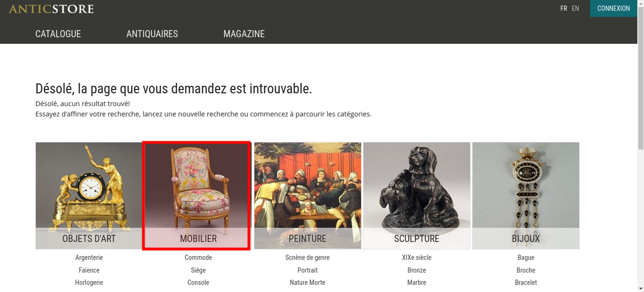This screenshot has height=292, width=644.
Task: Click the CONNEXION button
Action: pos(613,8)
